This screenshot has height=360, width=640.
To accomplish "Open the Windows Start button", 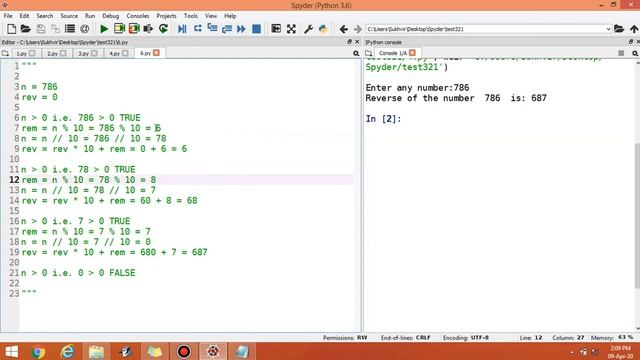I will [11, 351].
